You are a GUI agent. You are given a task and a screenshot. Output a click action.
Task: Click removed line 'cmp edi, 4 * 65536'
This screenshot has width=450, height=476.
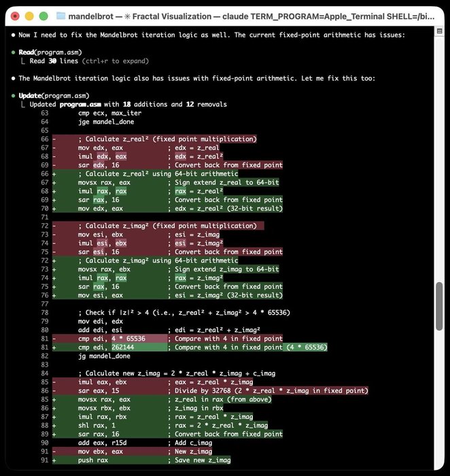point(167,339)
